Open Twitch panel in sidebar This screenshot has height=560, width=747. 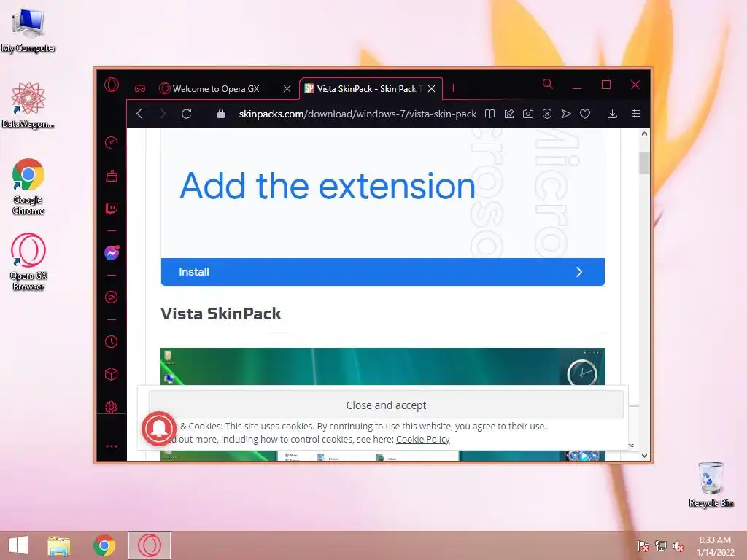112,209
